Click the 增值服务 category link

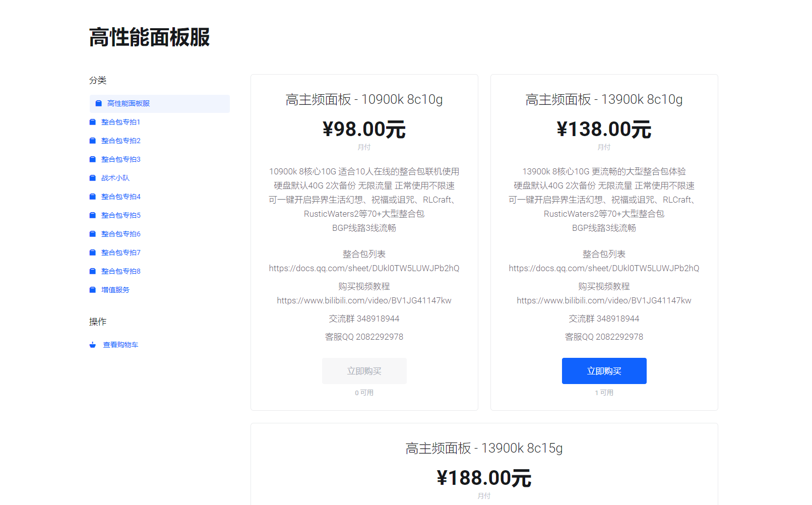click(x=115, y=290)
